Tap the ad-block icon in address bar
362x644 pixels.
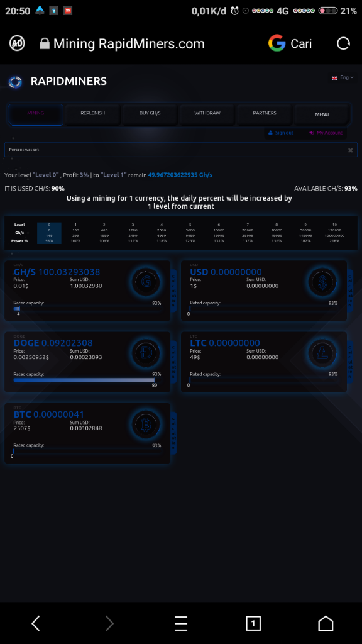(17, 43)
